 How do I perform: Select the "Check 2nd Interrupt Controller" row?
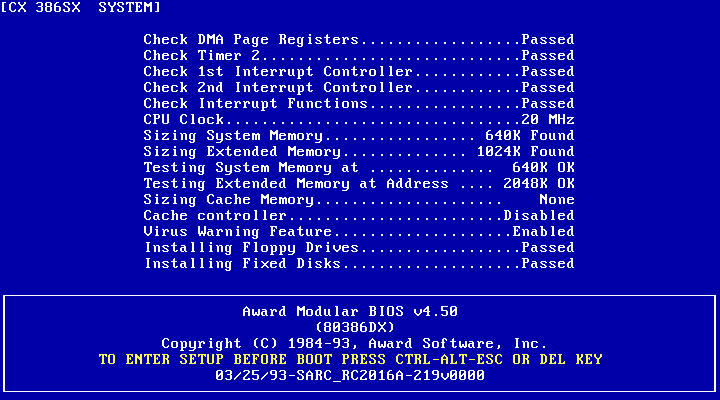tap(359, 88)
